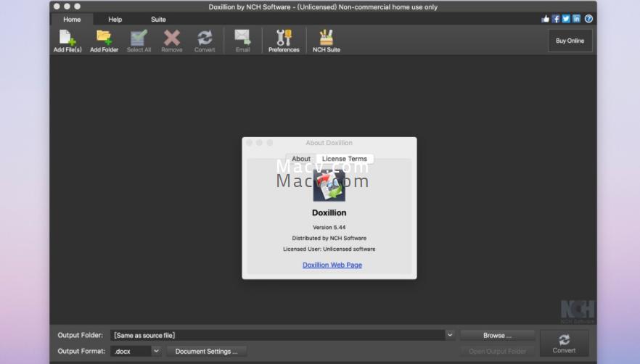This screenshot has height=364, width=640.
Task: Expand the Output Folder dropdown arrow
Action: 449,335
